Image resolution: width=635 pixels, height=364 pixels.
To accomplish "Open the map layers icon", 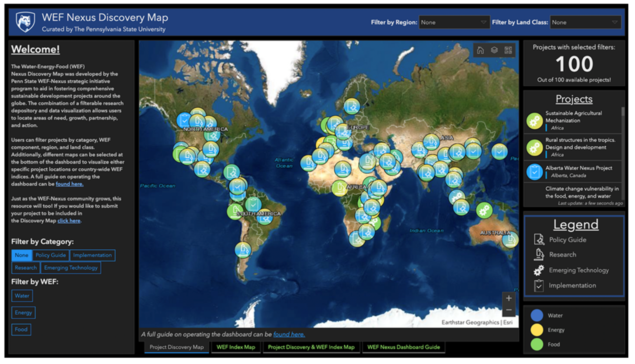I will [x=494, y=50].
